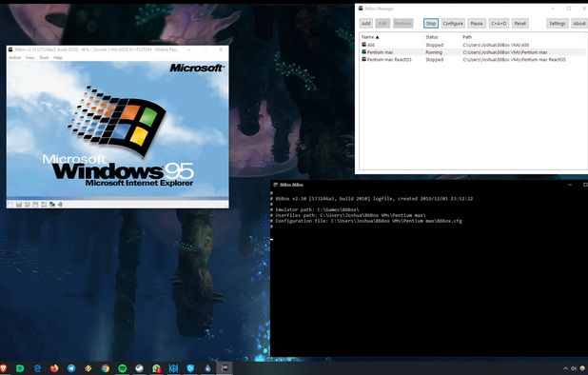Click the water drop taskbar icon
This screenshot has width=588, height=375.
(x=207, y=368)
